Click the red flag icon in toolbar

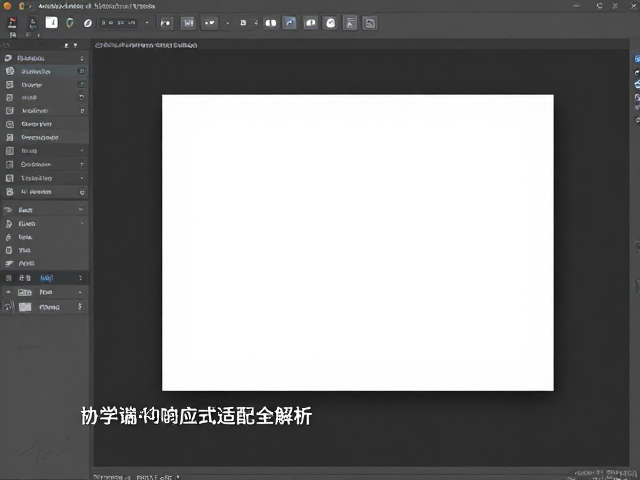[12, 23]
